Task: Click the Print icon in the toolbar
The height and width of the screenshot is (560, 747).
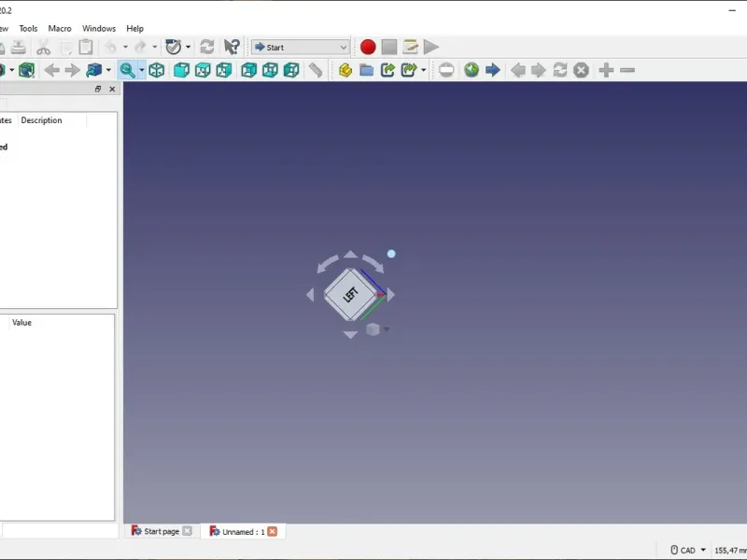Action: coord(18,48)
